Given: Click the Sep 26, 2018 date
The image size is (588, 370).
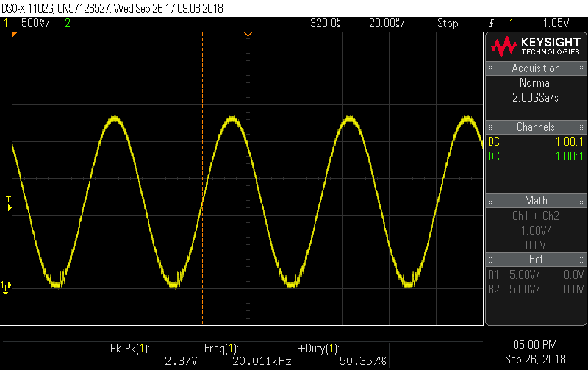Looking at the screenshot, I should (x=535, y=360).
